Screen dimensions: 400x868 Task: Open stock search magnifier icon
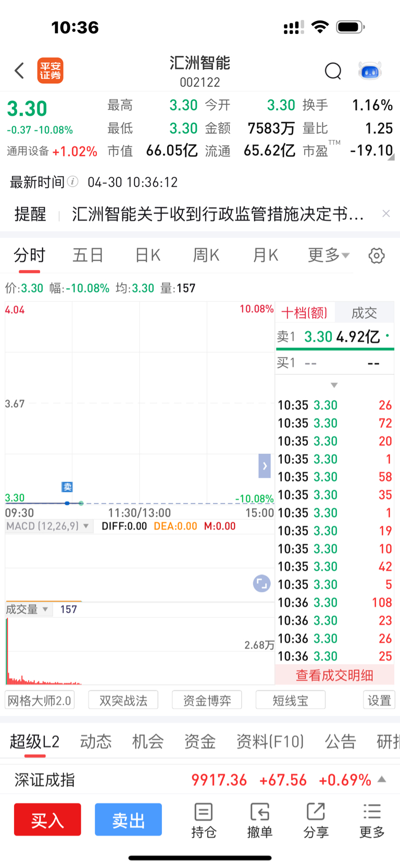pos(333,70)
